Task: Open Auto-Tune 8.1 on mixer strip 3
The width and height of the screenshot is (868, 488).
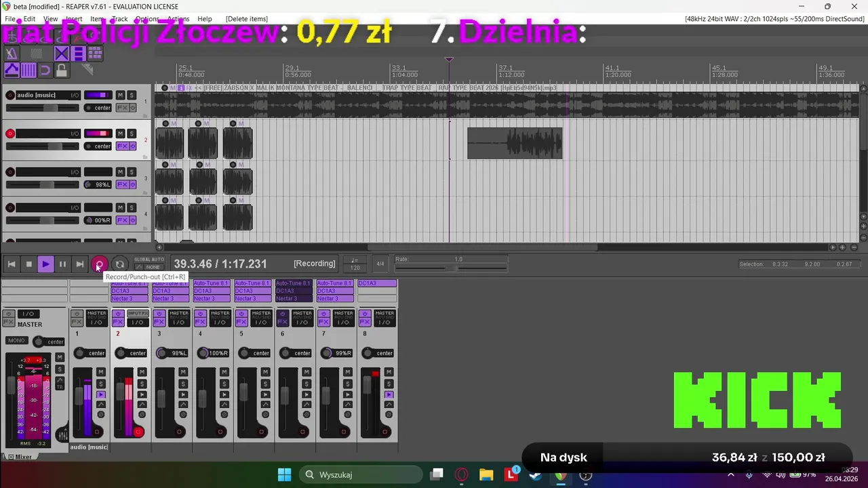Action: point(170,283)
